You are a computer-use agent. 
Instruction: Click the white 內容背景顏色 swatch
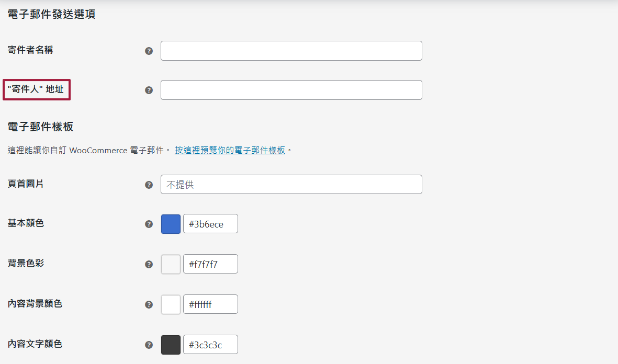pos(170,304)
